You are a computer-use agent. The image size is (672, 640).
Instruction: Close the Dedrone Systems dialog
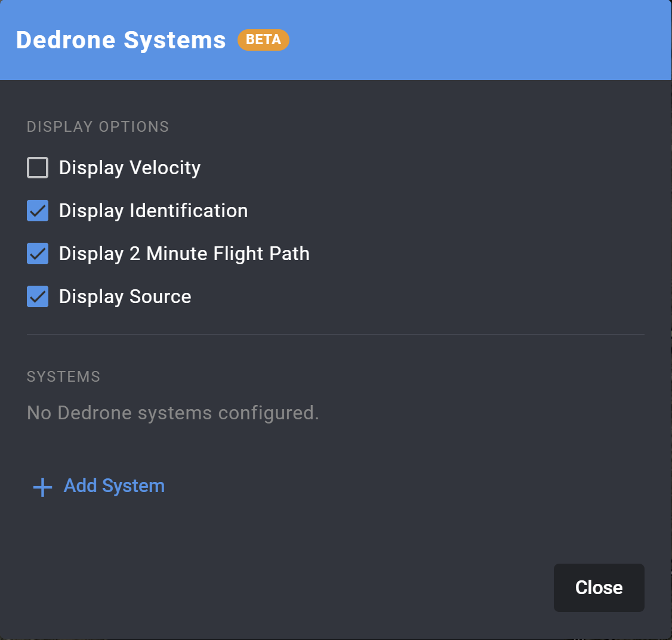click(x=599, y=588)
